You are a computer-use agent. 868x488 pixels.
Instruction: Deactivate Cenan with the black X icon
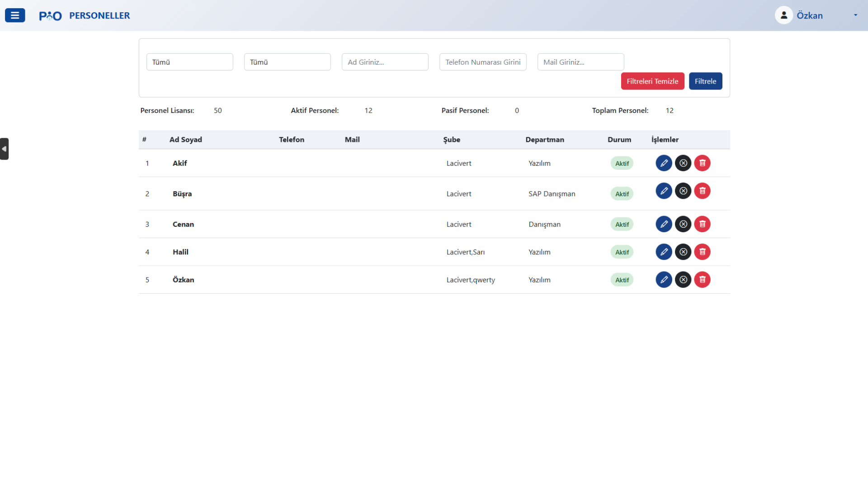pyautogui.click(x=683, y=224)
